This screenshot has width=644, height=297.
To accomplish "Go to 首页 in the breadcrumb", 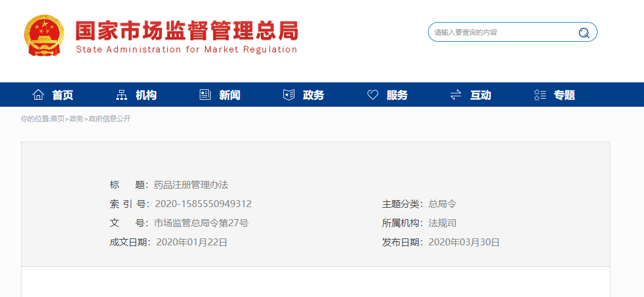I will pyautogui.click(x=57, y=119).
